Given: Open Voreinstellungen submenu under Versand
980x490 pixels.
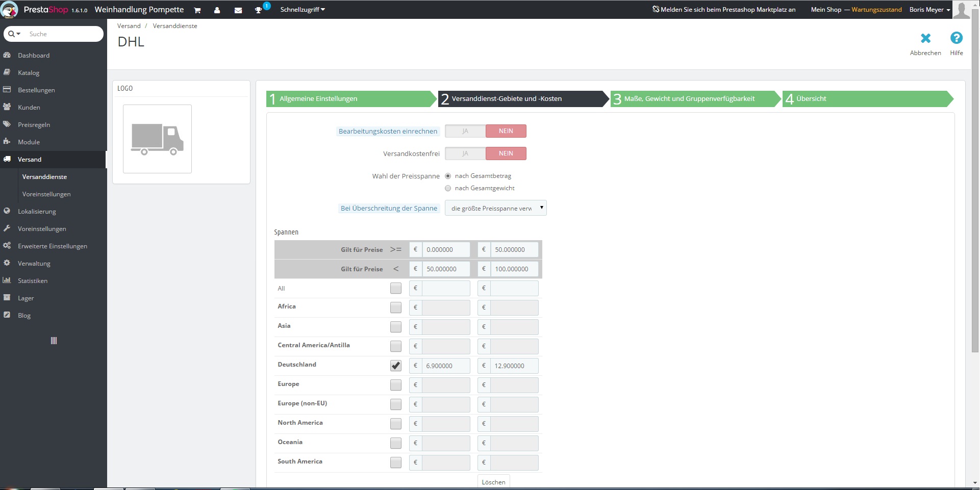Looking at the screenshot, I should 46,194.
